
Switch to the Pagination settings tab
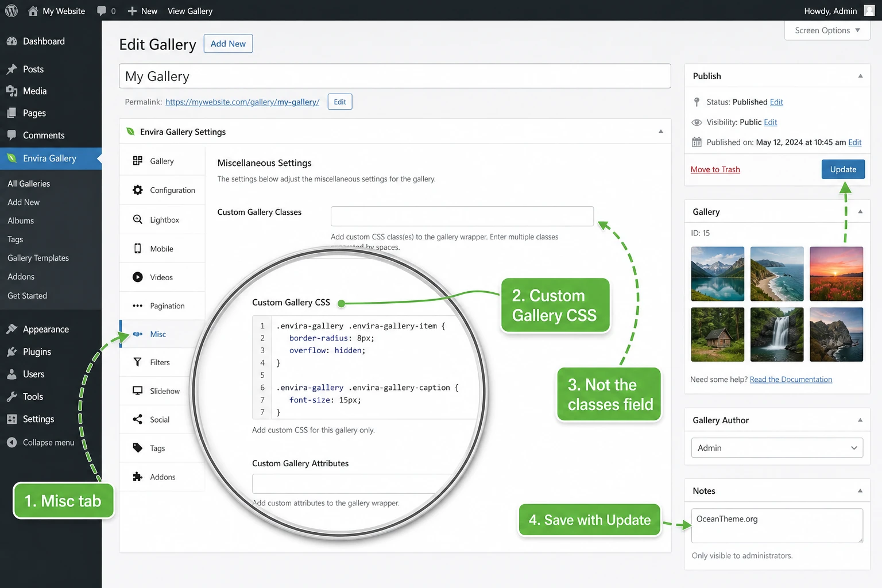(x=162, y=305)
